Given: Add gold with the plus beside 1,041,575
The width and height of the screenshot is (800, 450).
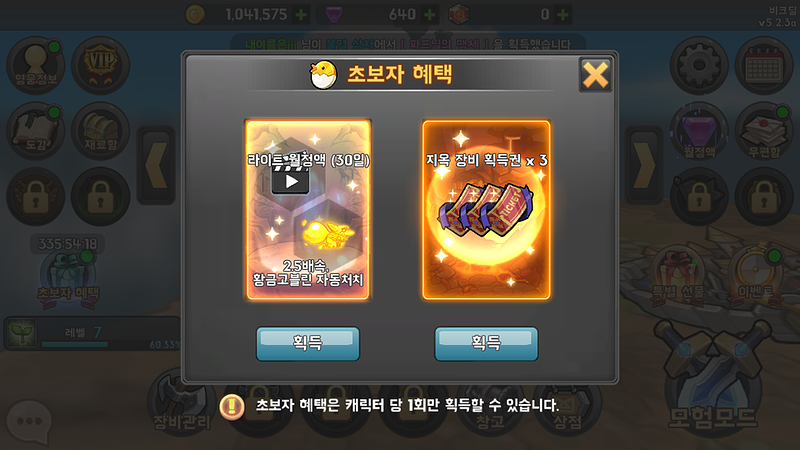Looking at the screenshot, I should (301, 15).
